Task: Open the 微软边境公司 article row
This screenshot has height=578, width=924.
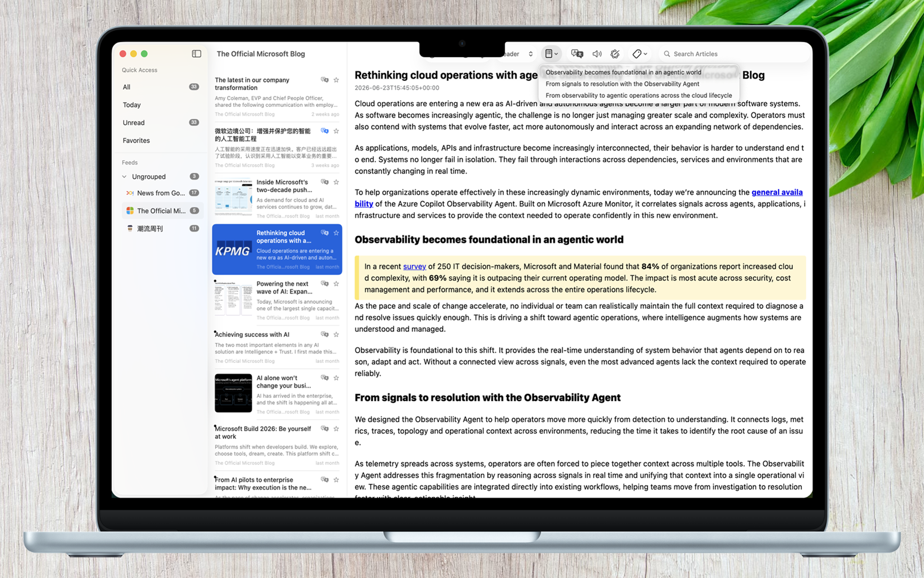Action: [277, 147]
